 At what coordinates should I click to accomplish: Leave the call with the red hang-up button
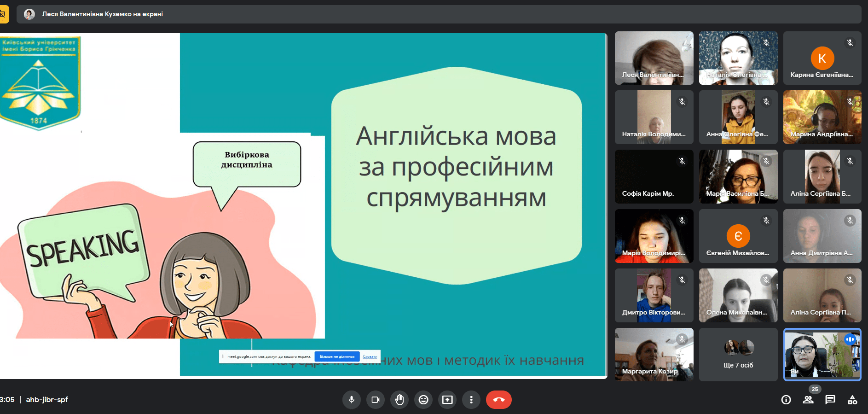click(x=499, y=400)
